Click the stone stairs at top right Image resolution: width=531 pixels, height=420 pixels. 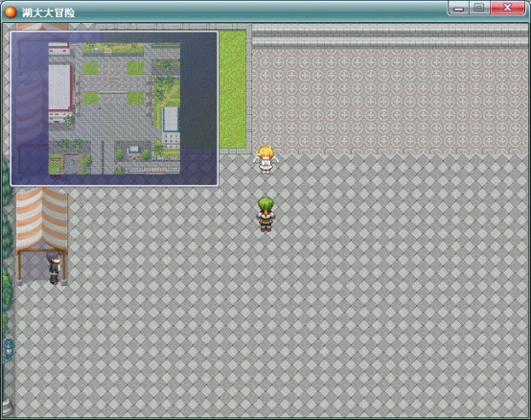389,35
